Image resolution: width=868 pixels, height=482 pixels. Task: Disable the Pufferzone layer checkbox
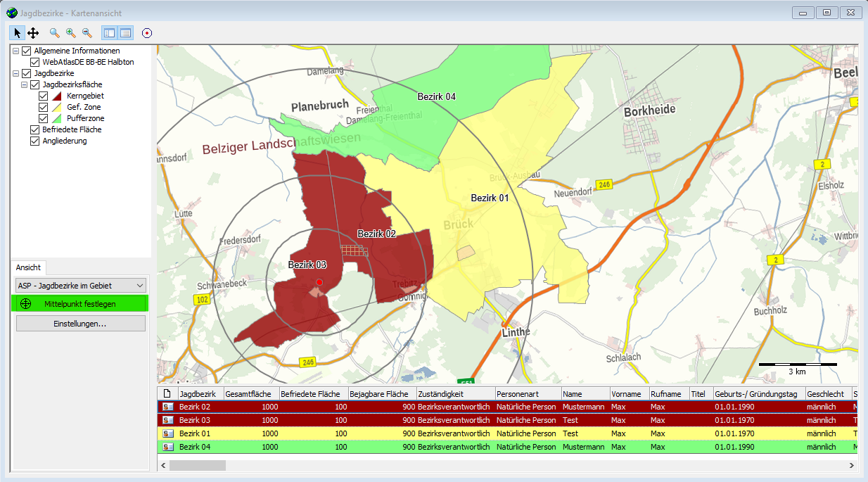[x=44, y=118]
